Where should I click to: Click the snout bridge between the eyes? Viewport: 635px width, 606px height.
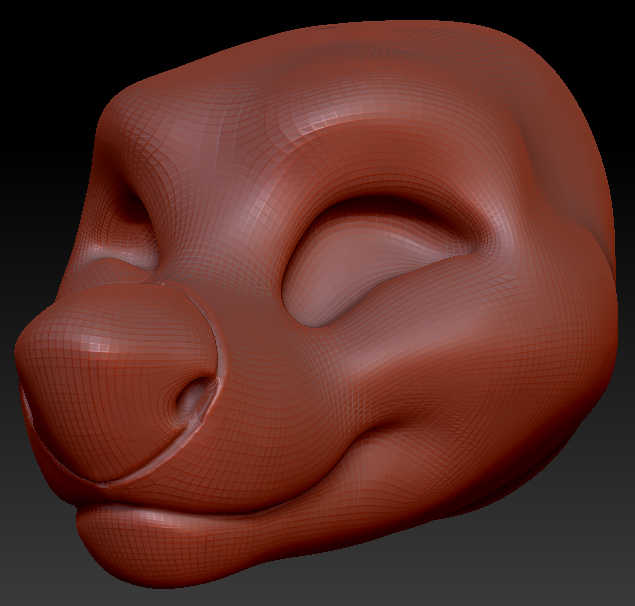tap(215, 230)
